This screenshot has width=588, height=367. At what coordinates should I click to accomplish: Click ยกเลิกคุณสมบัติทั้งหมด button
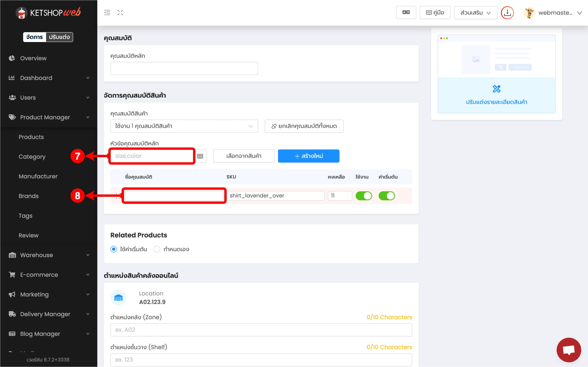(304, 126)
